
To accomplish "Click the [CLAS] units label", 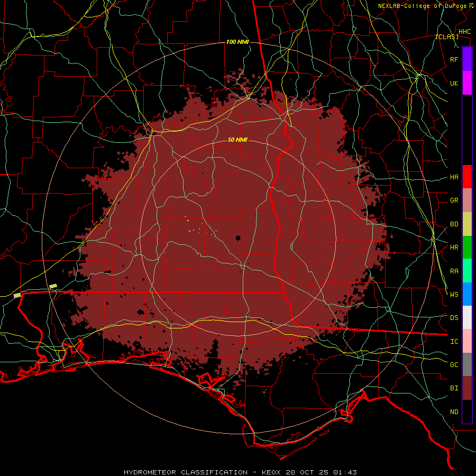I will pos(447,37).
